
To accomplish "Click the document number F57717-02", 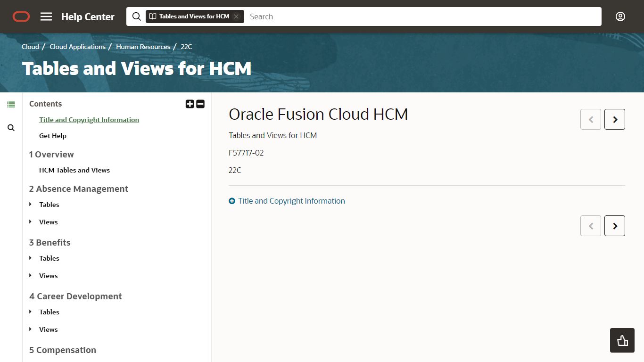I will click(x=246, y=153).
